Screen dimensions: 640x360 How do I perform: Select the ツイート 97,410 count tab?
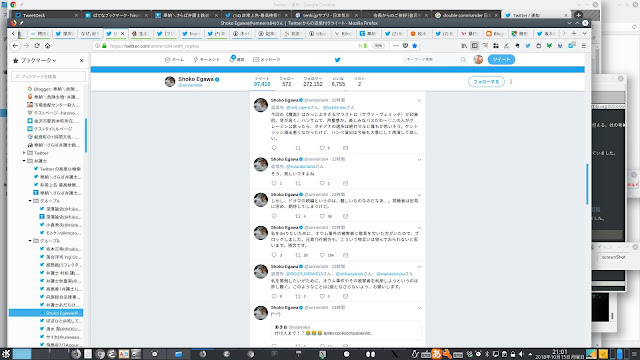tap(262, 82)
